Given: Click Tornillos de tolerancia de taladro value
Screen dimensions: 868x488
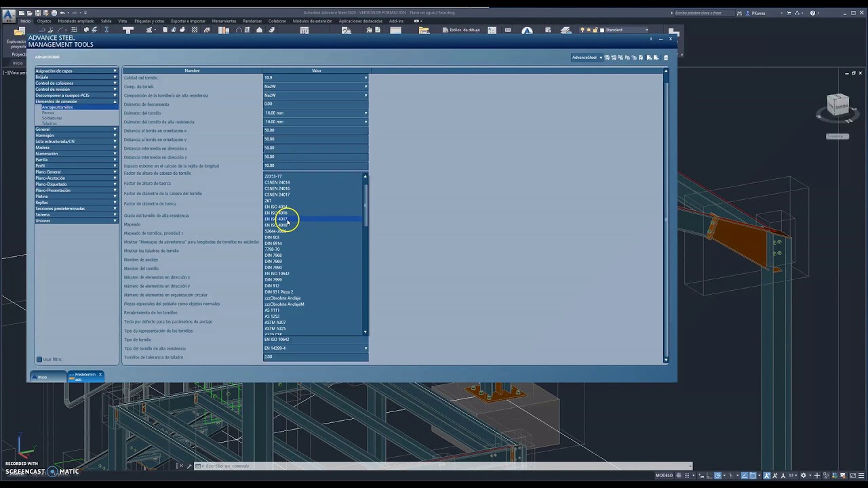Looking at the screenshot, I should [316, 357].
